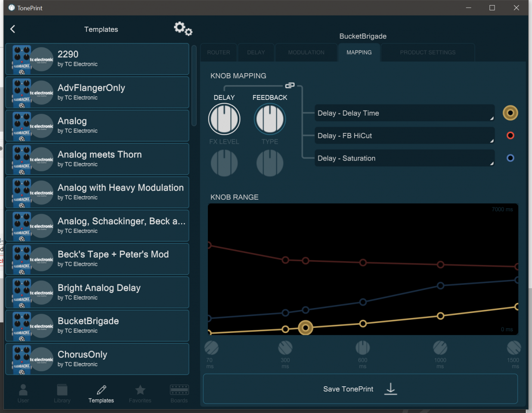Switch to the MAPPING tab

[359, 52]
